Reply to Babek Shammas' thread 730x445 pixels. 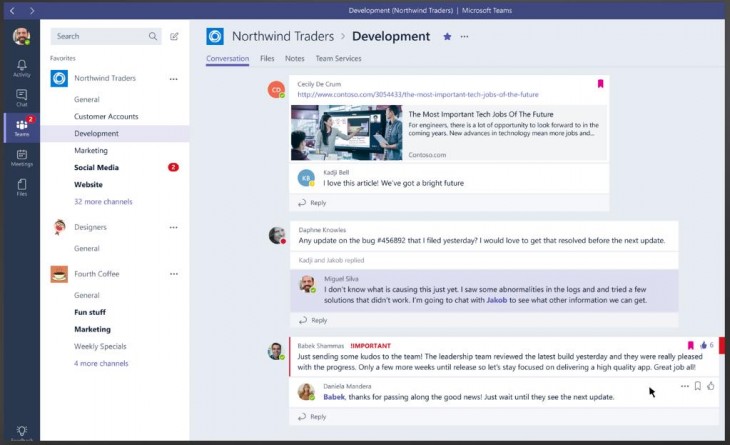313,417
